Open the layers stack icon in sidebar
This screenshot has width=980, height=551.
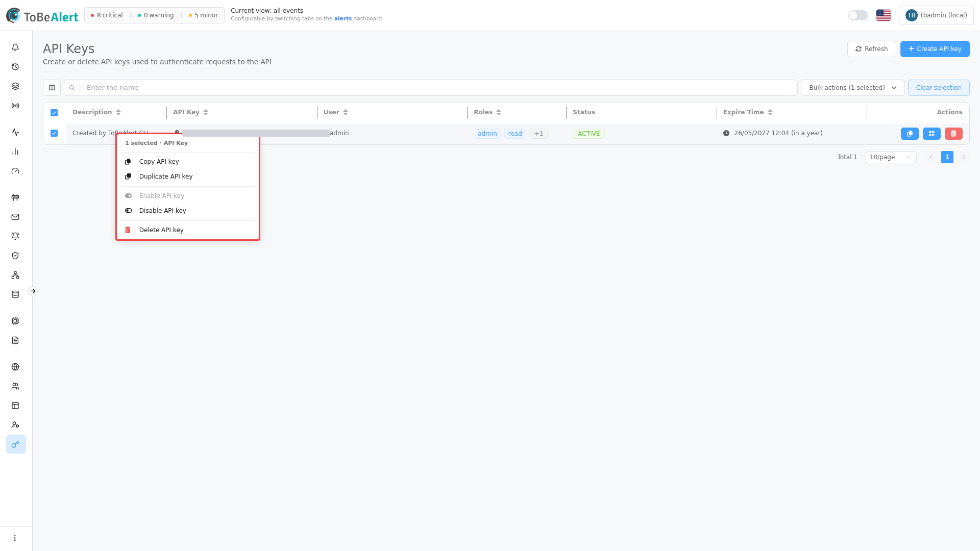15,86
